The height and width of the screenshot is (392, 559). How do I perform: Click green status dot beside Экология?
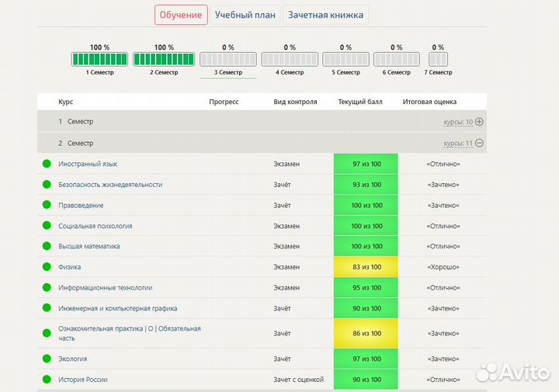click(x=47, y=359)
